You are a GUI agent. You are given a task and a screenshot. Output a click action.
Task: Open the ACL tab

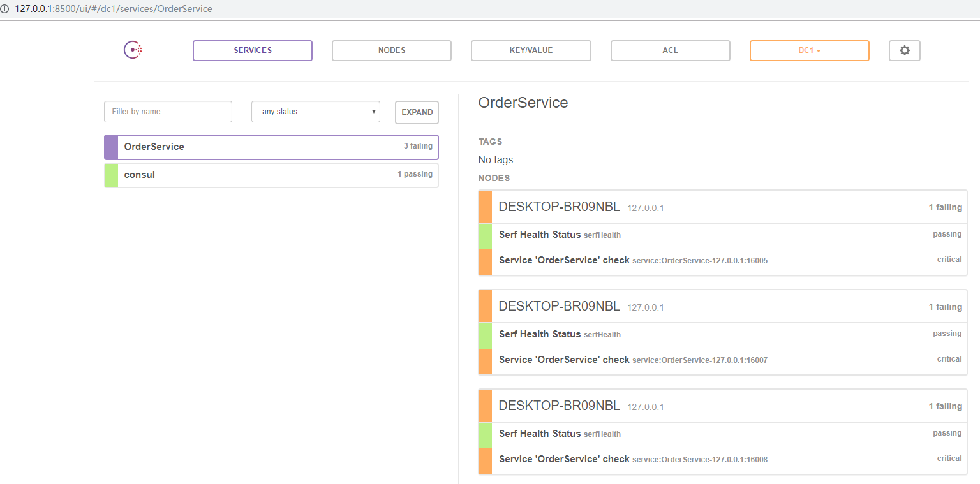(x=670, y=50)
